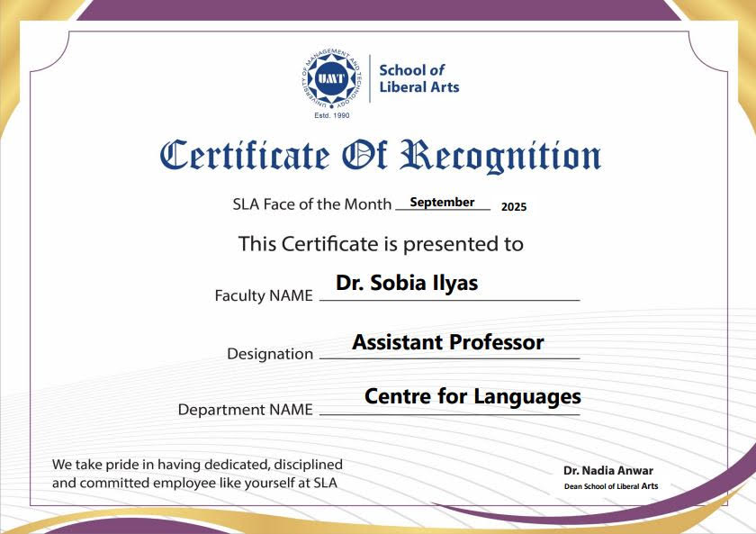The width and height of the screenshot is (756, 534).
Task: Click the Dean School of Liberal Arts title
Action: click(611, 486)
